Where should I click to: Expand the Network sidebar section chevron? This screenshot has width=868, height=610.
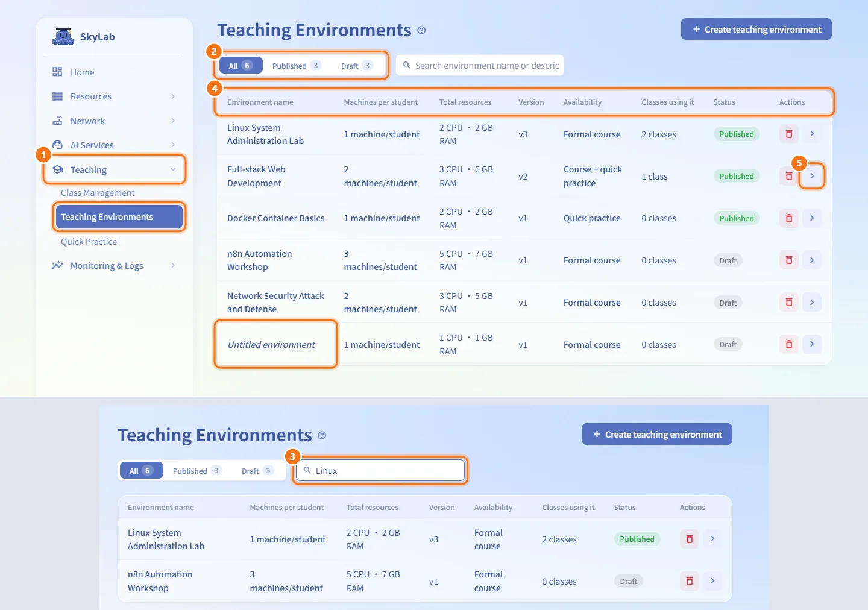pyautogui.click(x=173, y=121)
